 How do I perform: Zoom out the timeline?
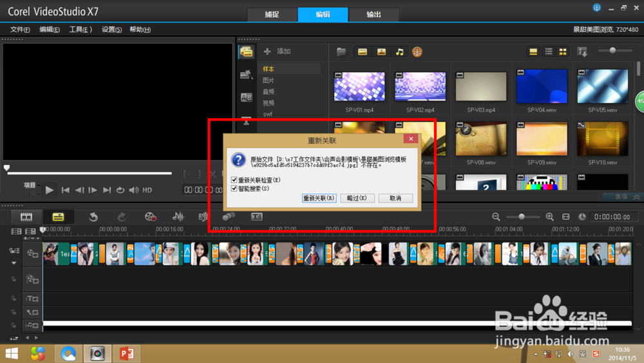(x=496, y=217)
